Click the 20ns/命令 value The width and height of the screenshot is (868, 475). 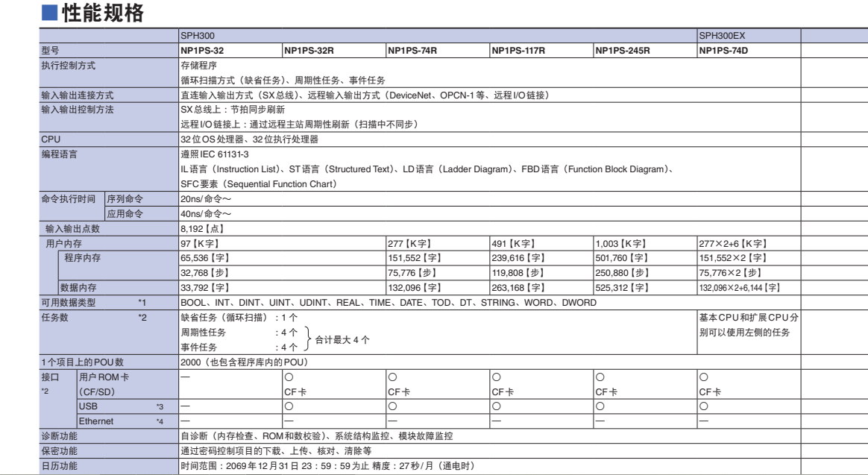206,199
